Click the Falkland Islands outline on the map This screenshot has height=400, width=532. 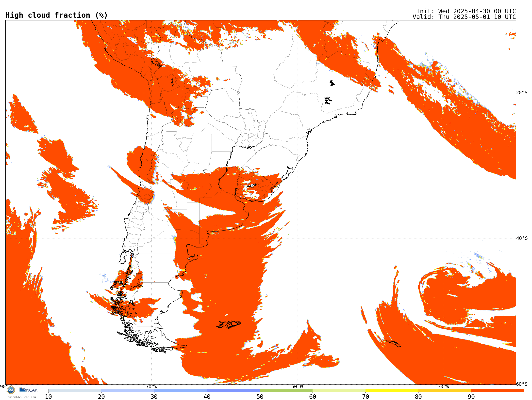pyautogui.click(x=229, y=324)
